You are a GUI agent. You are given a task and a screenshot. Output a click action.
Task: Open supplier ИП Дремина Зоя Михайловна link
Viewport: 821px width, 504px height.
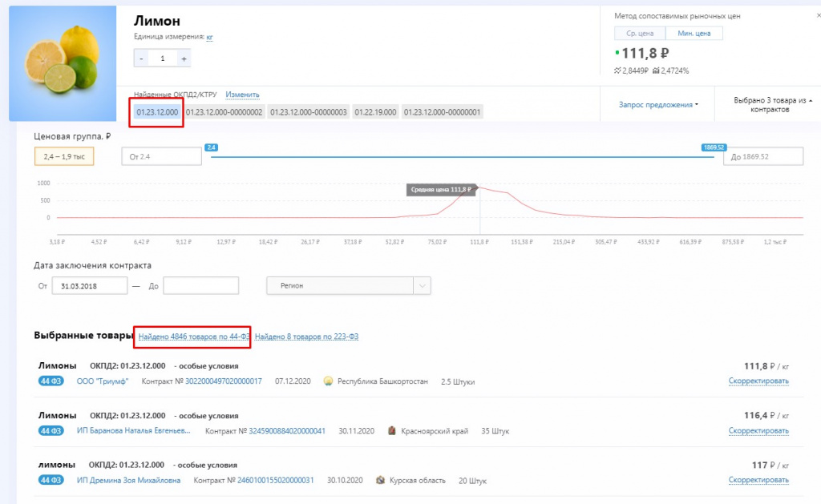tap(128, 481)
